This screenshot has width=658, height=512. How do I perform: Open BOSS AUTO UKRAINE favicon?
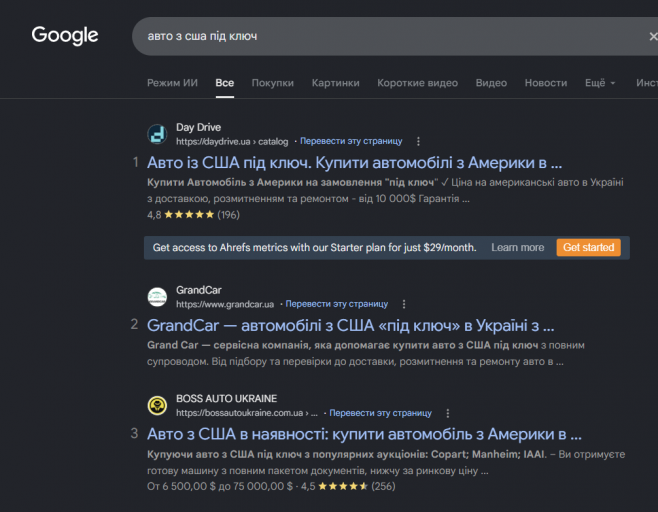(157, 405)
